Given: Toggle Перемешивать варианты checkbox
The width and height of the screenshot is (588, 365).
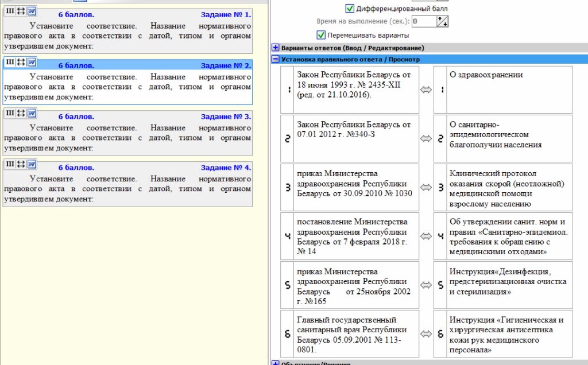Looking at the screenshot, I should [x=321, y=35].
